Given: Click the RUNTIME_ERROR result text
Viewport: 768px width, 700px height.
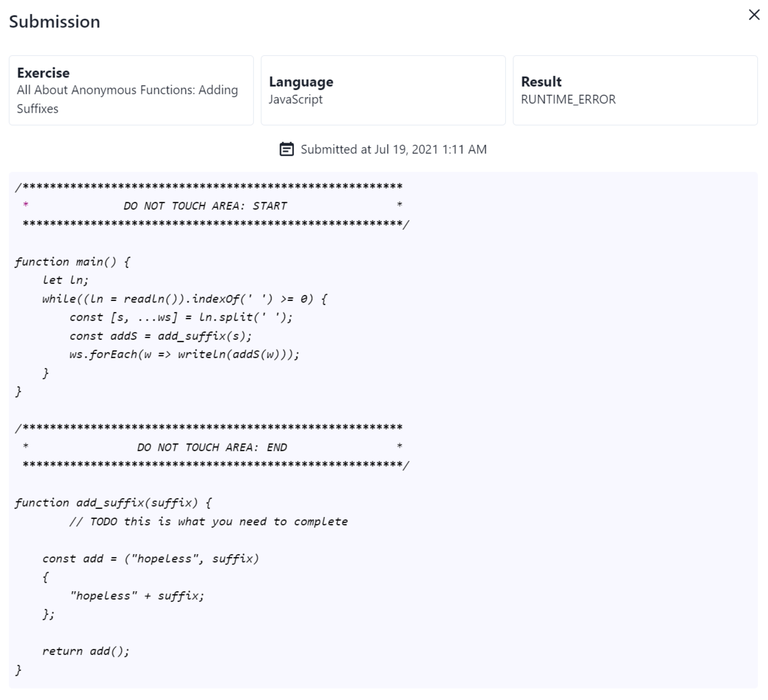Looking at the screenshot, I should [x=568, y=100].
